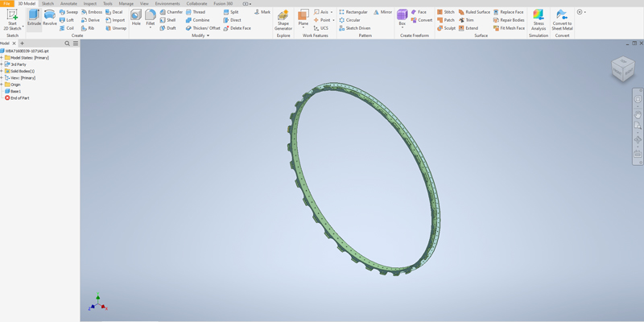Screen dimensions: 644x322
Task: Open the Point dropdown arrow
Action: pyautogui.click(x=333, y=20)
